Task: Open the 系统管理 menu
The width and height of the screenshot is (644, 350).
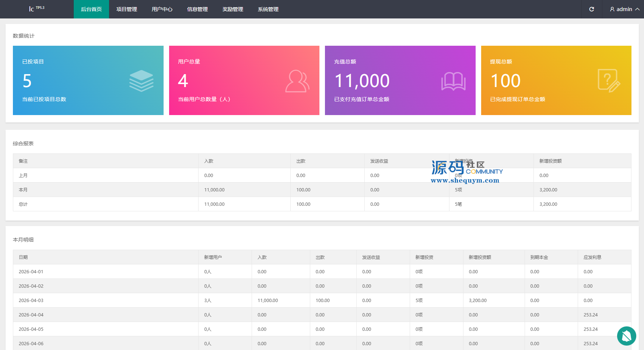Action: coord(268,9)
